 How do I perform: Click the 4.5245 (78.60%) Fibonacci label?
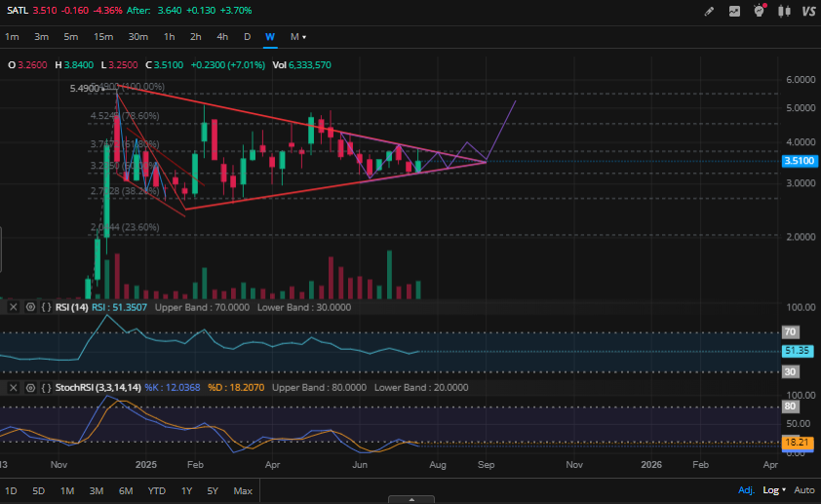tap(125, 116)
